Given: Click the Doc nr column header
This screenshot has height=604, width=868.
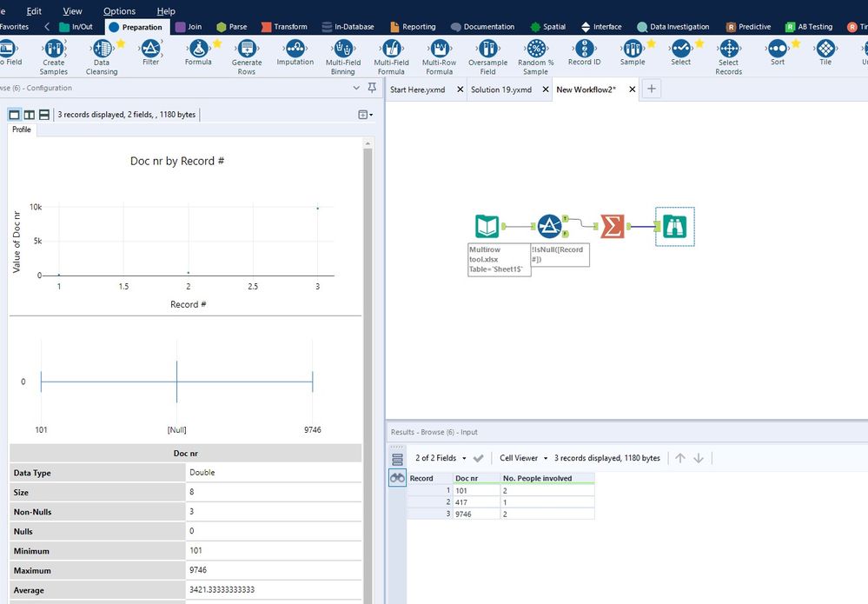Looking at the screenshot, I should [476, 478].
